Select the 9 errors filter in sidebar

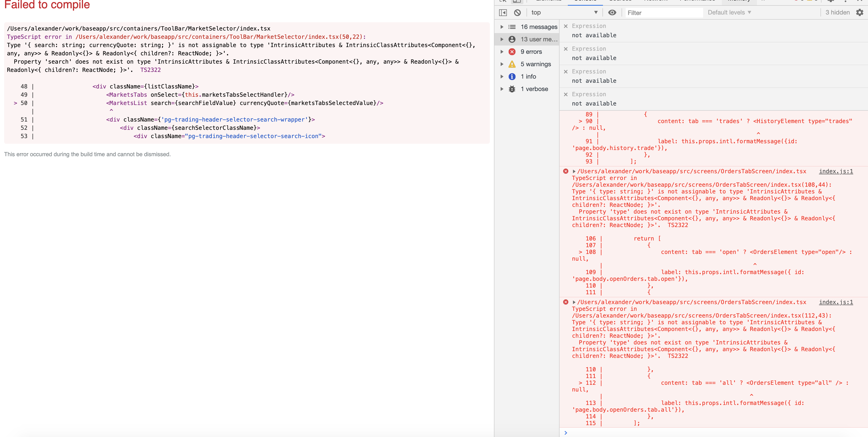pos(532,52)
